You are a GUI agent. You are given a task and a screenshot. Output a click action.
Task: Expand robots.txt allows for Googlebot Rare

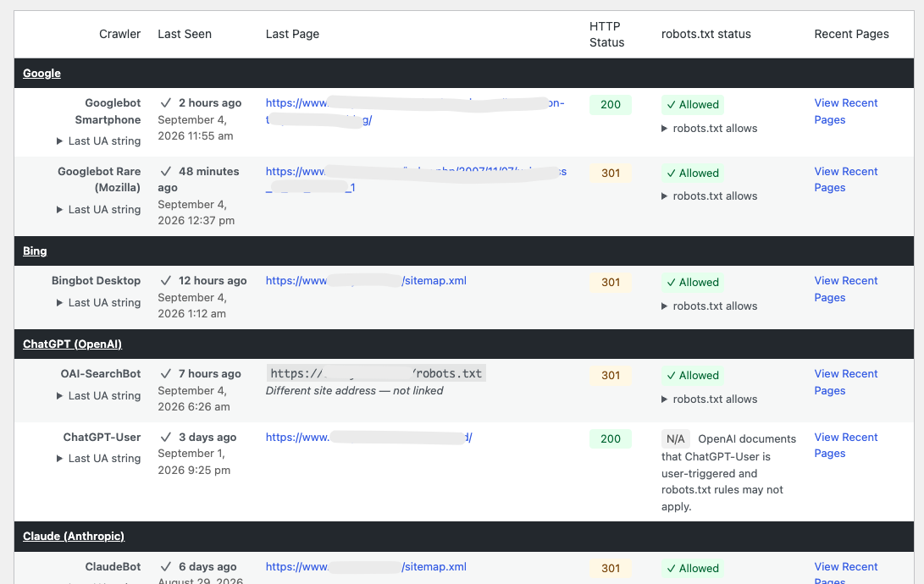[x=709, y=196]
